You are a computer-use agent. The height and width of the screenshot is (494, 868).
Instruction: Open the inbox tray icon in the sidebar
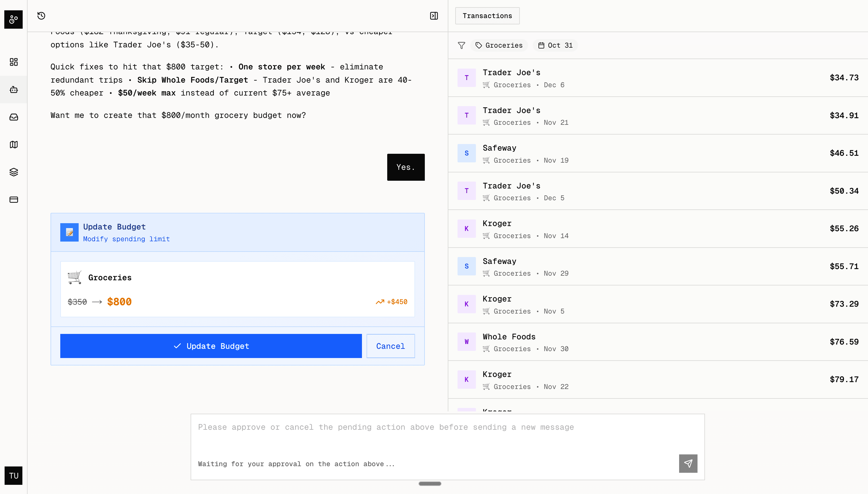pos(13,117)
